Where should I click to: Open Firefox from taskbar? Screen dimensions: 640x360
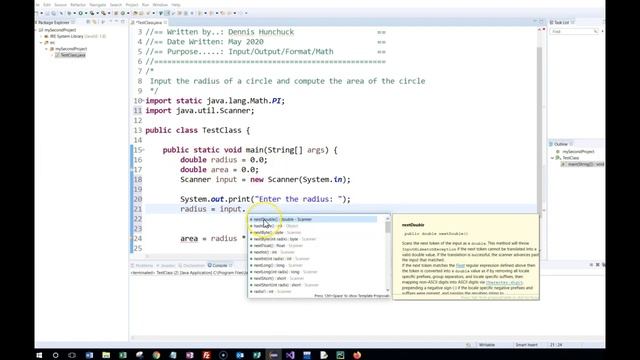357,355
